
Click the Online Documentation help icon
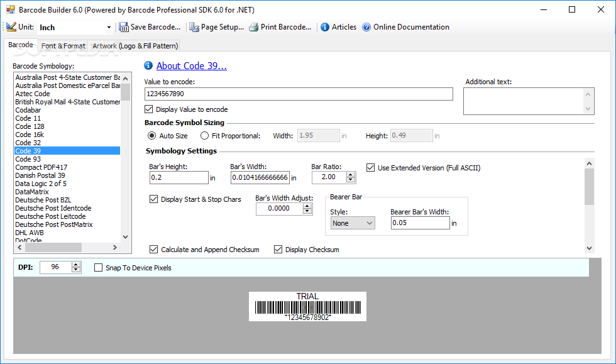point(366,27)
